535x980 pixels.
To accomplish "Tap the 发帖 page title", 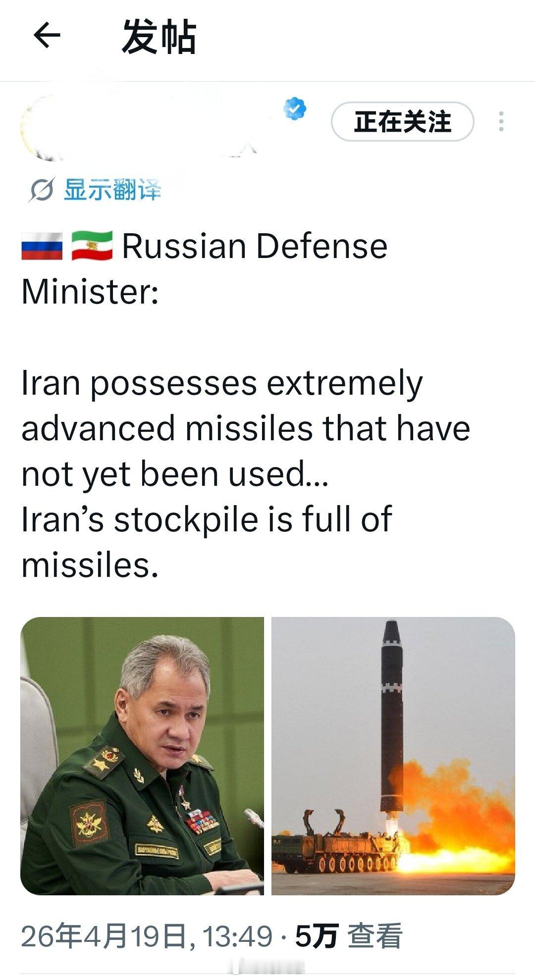I will [x=159, y=37].
